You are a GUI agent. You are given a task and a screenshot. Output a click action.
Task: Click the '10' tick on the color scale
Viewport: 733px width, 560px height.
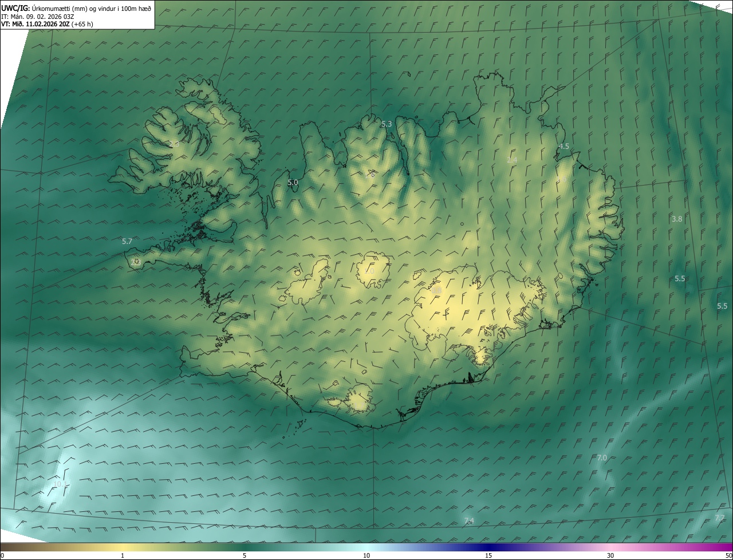pyautogui.click(x=366, y=555)
